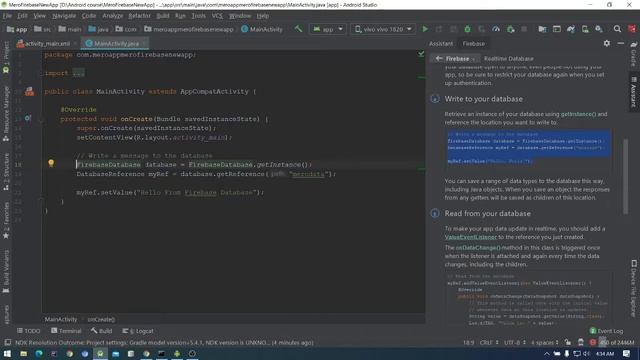This screenshot has width=640, height=360.
Task: Click the meroappmerofirebasenewapp breadcrumb folder
Action: [189, 29]
